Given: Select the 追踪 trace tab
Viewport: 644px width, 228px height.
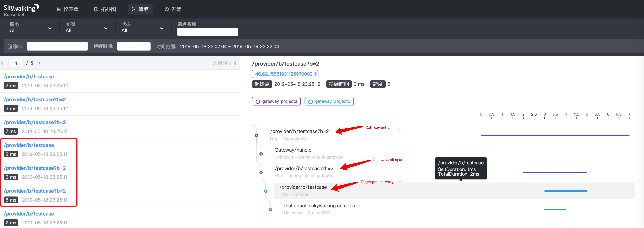Looking at the screenshot, I should tap(140, 9).
